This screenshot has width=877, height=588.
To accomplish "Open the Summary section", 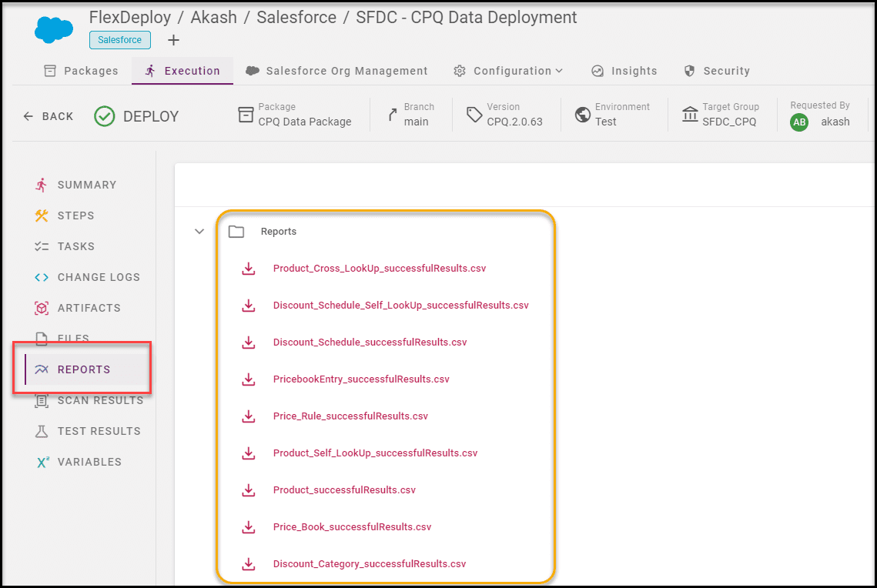I will tap(75, 185).
